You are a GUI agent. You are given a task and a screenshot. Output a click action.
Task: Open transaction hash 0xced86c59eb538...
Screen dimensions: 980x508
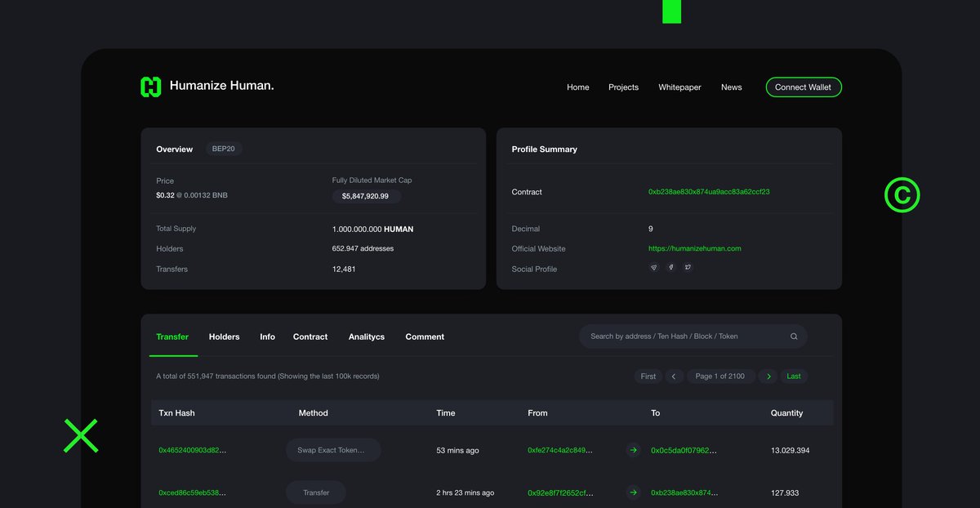coord(193,492)
